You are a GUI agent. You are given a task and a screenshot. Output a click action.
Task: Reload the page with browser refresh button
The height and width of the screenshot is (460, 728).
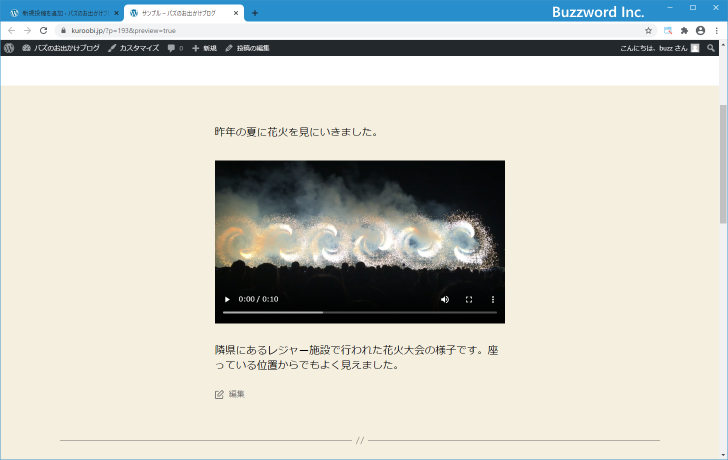click(x=43, y=31)
